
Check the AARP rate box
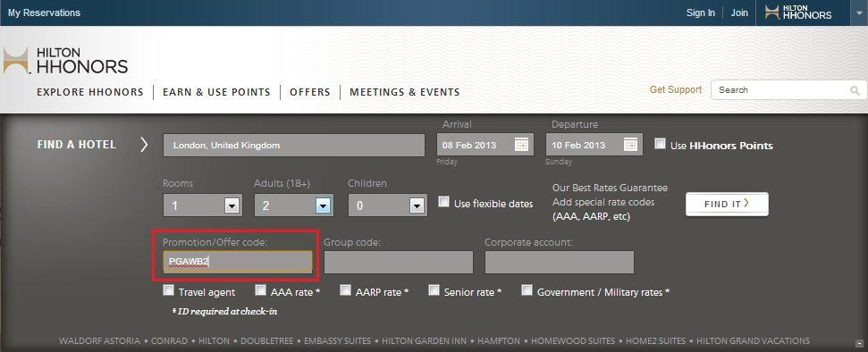(345, 290)
